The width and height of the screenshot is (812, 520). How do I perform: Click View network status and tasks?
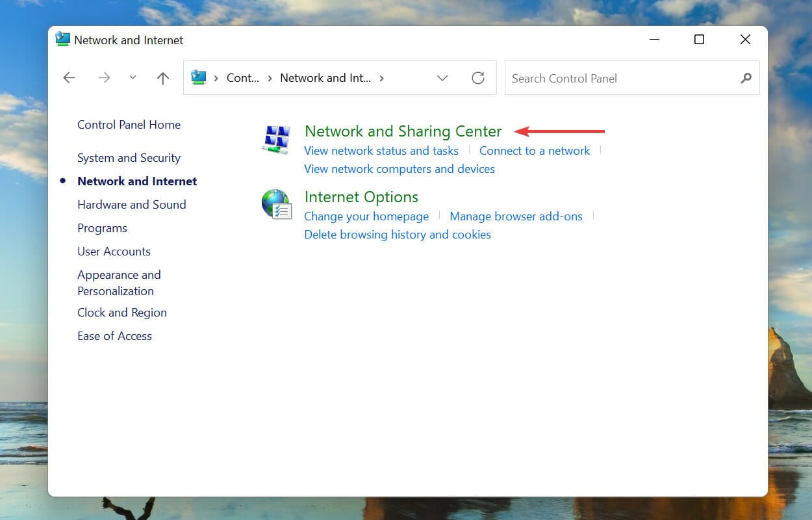click(x=381, y=151)
